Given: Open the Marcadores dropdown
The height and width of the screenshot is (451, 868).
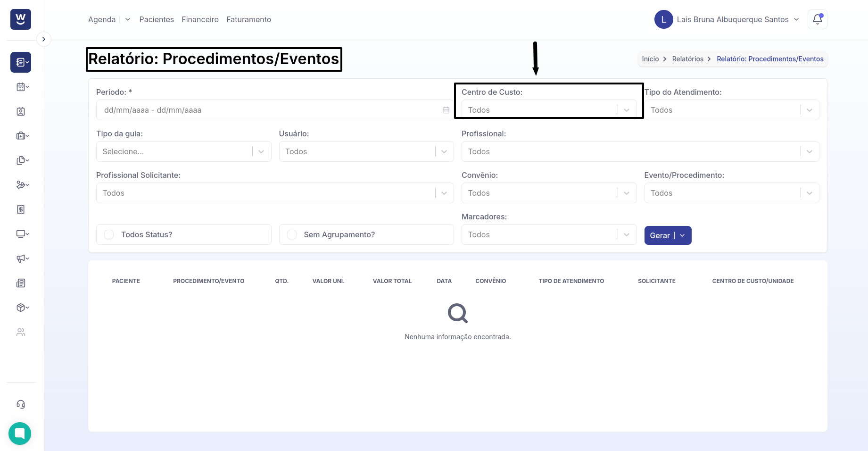Looking at the screenshot, I should tap(549, 234).
